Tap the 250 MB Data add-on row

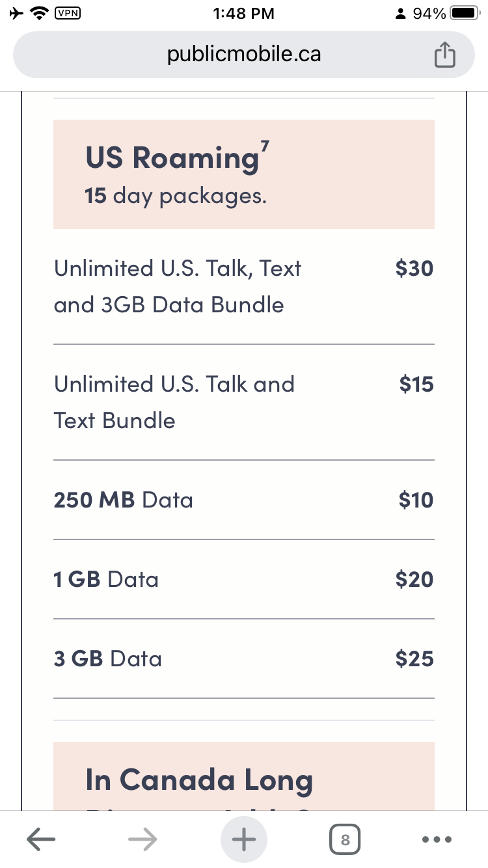pos(243,500)
